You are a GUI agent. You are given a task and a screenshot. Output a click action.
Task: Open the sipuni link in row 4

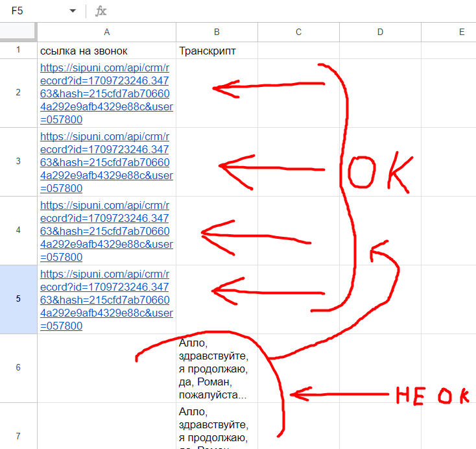pyautogui.click(x=106, y=231)
